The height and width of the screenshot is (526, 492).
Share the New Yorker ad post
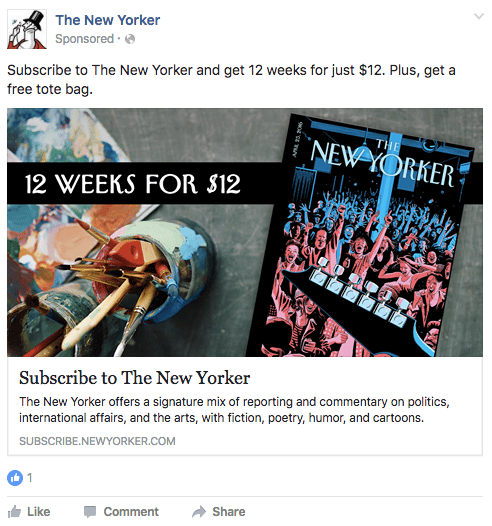[219, 512]
